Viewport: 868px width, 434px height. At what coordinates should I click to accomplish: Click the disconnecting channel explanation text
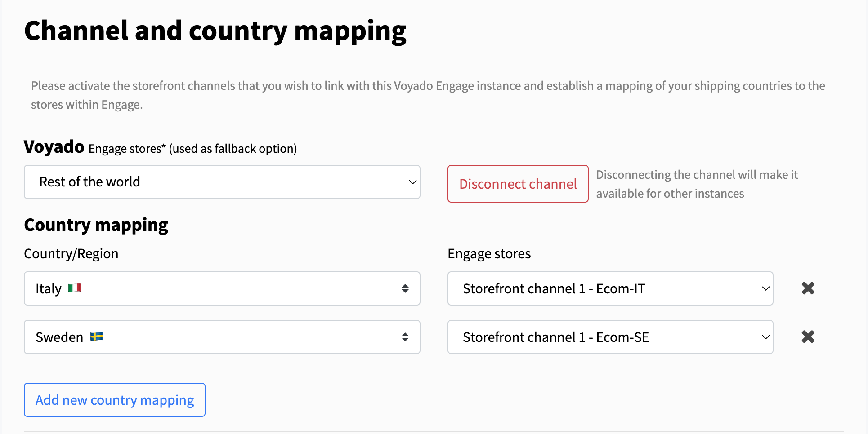coord(697,184)
